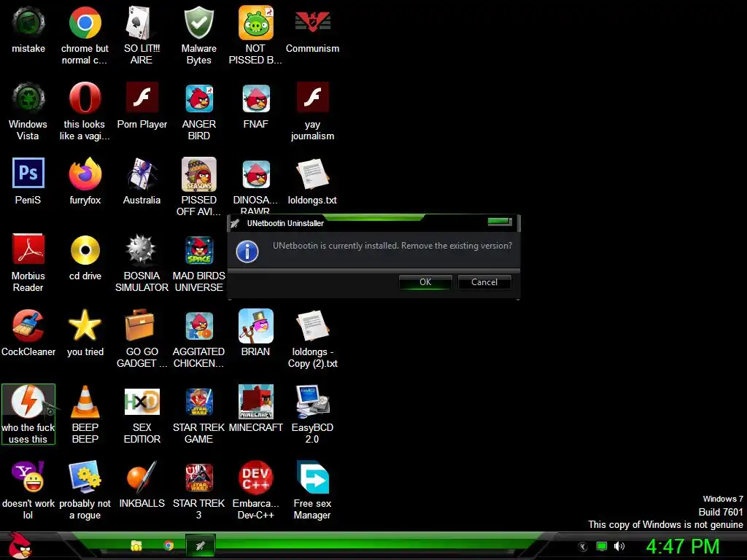The height and width of the screenshot is (560, 747).
Task: Open the volume speaker tray icon
Action: (619, 546)
